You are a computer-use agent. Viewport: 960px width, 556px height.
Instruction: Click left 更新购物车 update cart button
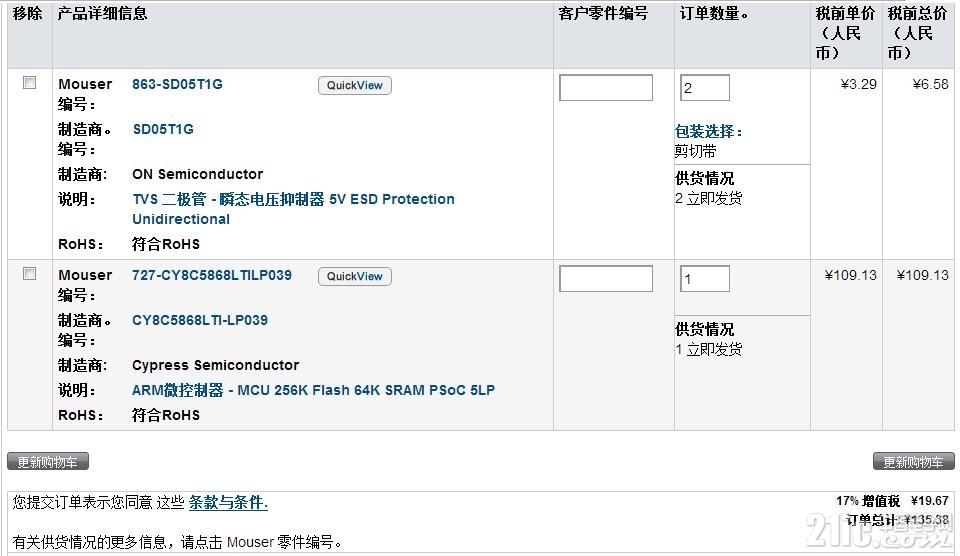[x=48, y=462]
